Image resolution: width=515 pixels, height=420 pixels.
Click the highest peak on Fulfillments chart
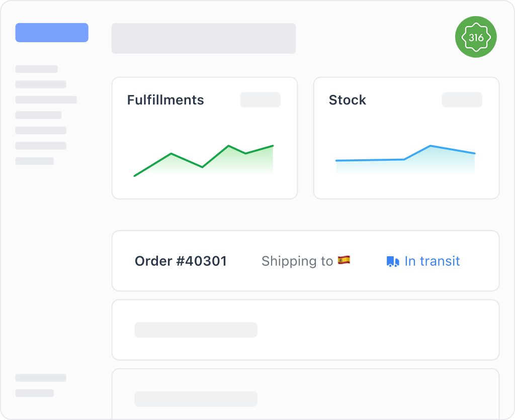pos(229,146)
